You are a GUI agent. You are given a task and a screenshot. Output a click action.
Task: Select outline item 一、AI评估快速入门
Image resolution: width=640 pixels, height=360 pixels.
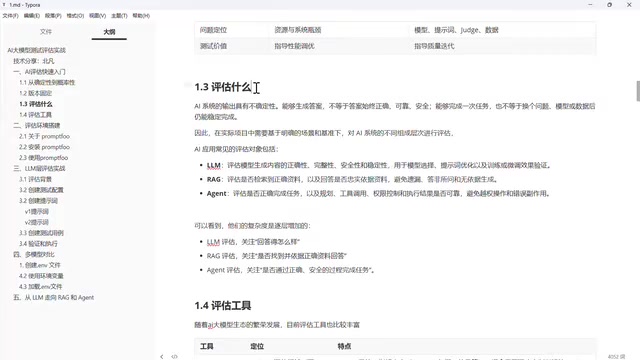(39, 71)
